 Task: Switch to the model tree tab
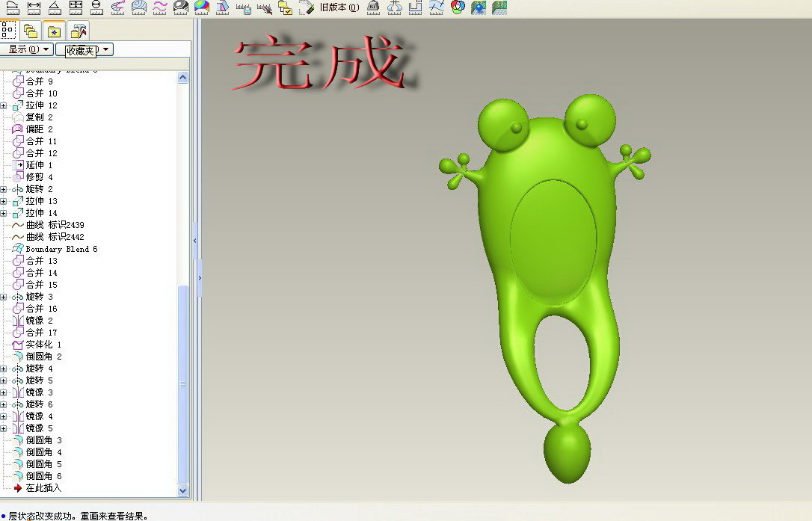[7, 30]
